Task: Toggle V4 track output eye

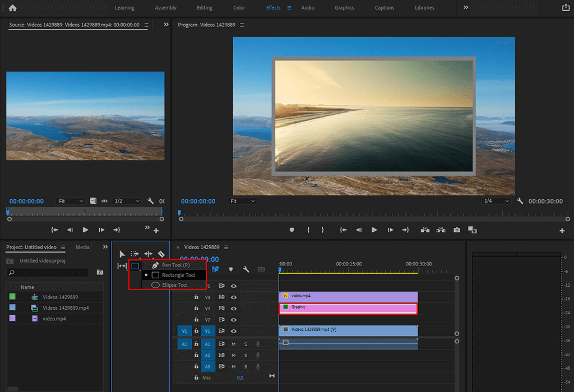Action: 234,297
